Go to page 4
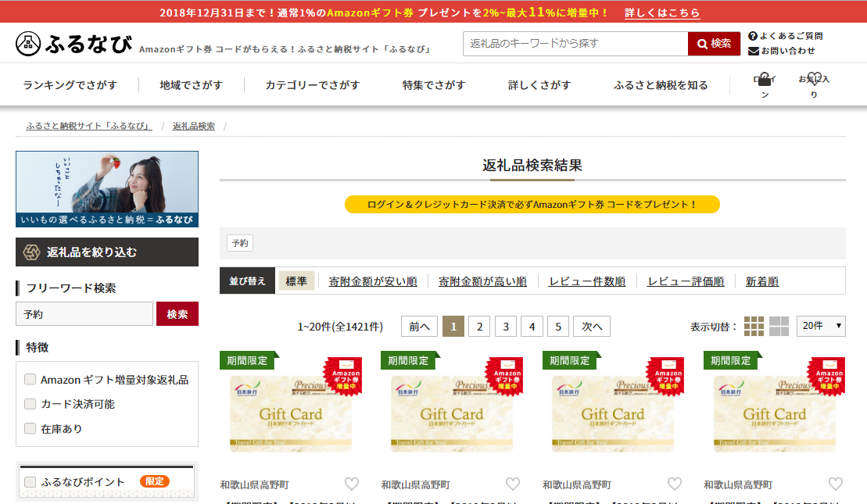 pos(532,327)
